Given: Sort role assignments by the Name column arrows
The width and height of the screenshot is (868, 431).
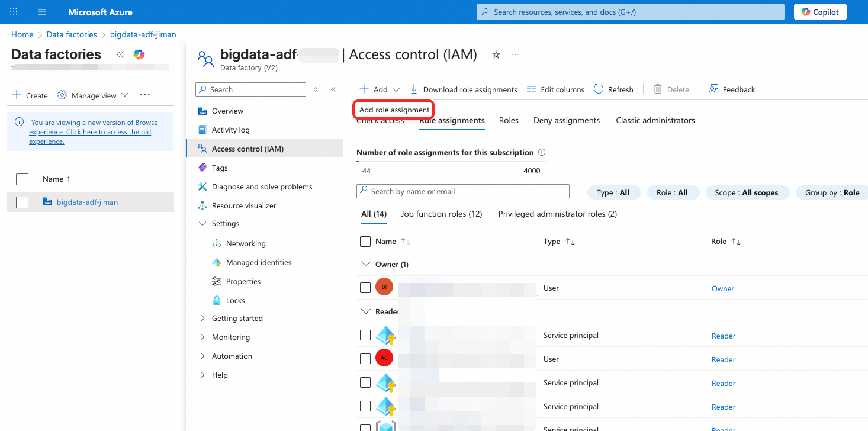Looking at the screenshot, I should click(x=406, y=242).
